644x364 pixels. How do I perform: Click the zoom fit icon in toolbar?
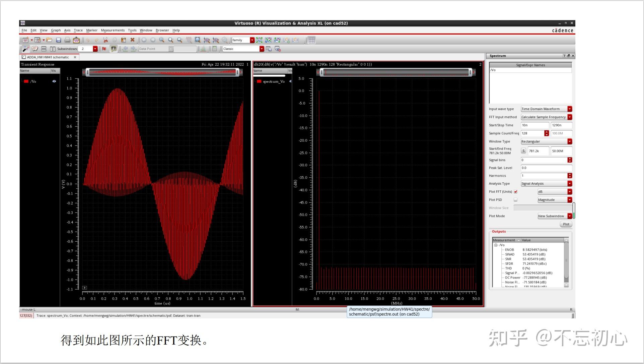point(198,40)
